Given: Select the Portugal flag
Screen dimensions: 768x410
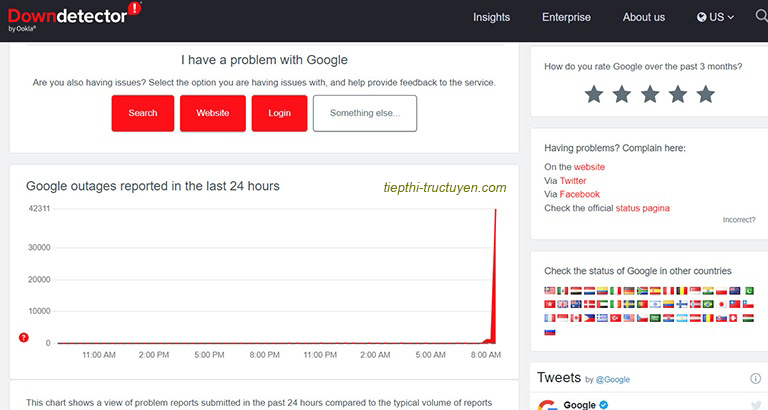Looking at the screenshot, I should point(642,304).
